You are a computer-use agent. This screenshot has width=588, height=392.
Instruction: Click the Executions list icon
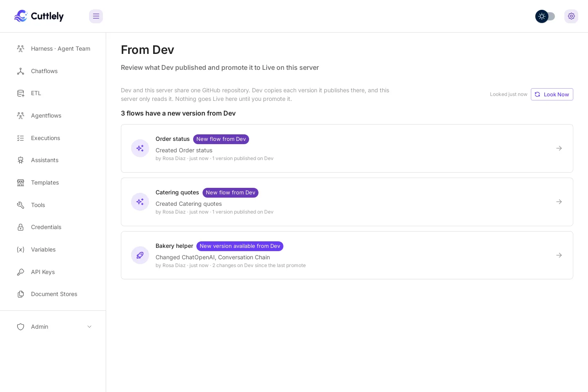pyautogui.click(x=20, y=138)
